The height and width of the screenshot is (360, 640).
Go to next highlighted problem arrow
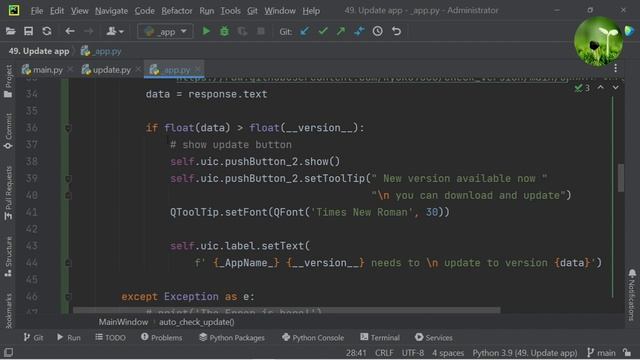click(x=615, y=87)
